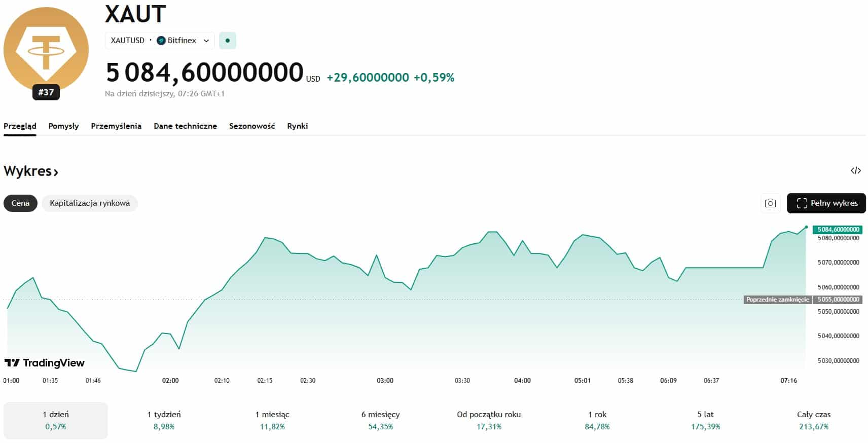Select the 1 dzień time range
The width and height of the screenshot is (868, 443).
56,420
